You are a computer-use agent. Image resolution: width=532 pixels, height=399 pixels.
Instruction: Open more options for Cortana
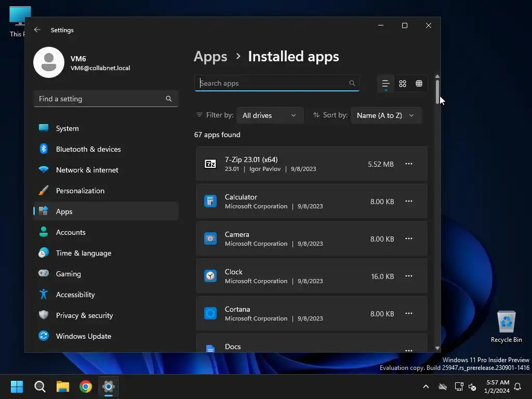pos(409,313)
